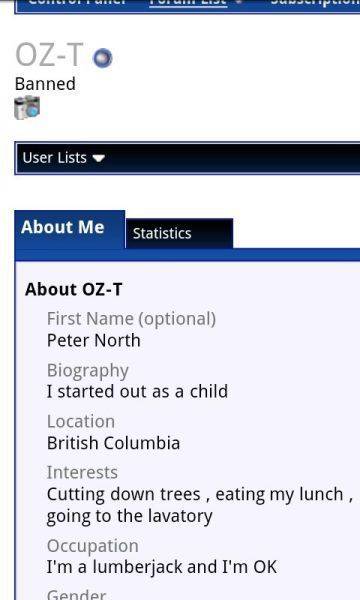Click the First Name (optional) field label

click(x=131, y=319)
